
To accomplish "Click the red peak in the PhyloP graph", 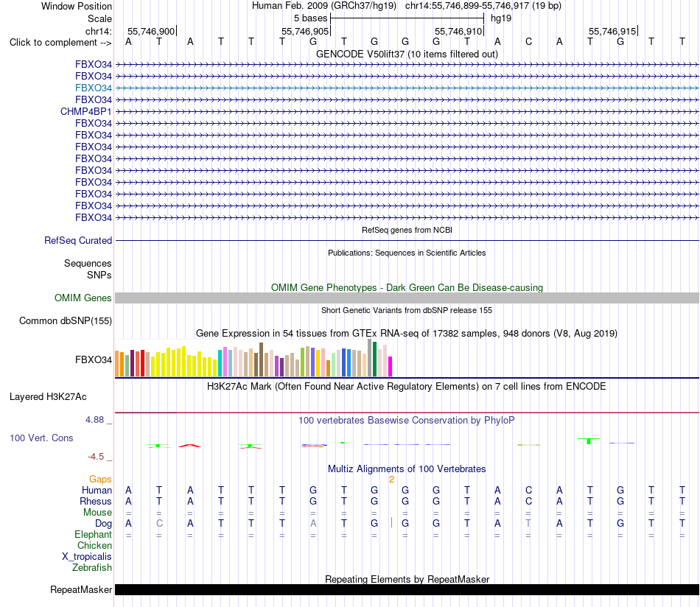I will [190, 446].
